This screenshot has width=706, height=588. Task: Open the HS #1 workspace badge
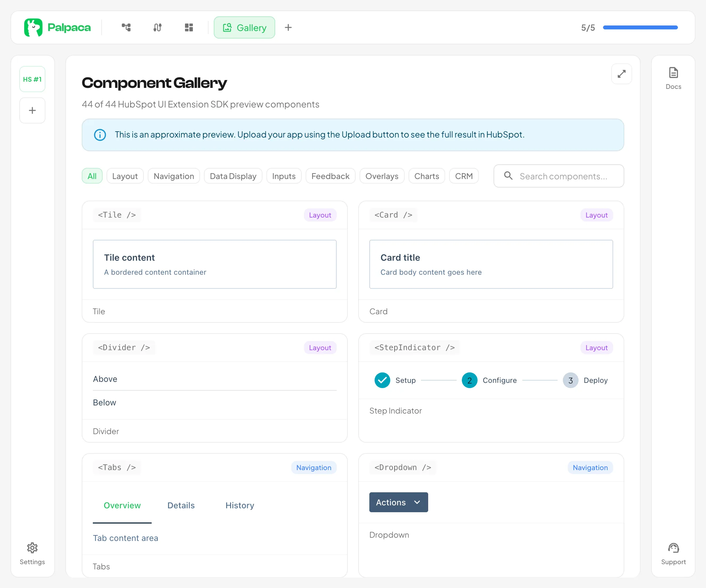pyautogui.click(x=32, y=79)
